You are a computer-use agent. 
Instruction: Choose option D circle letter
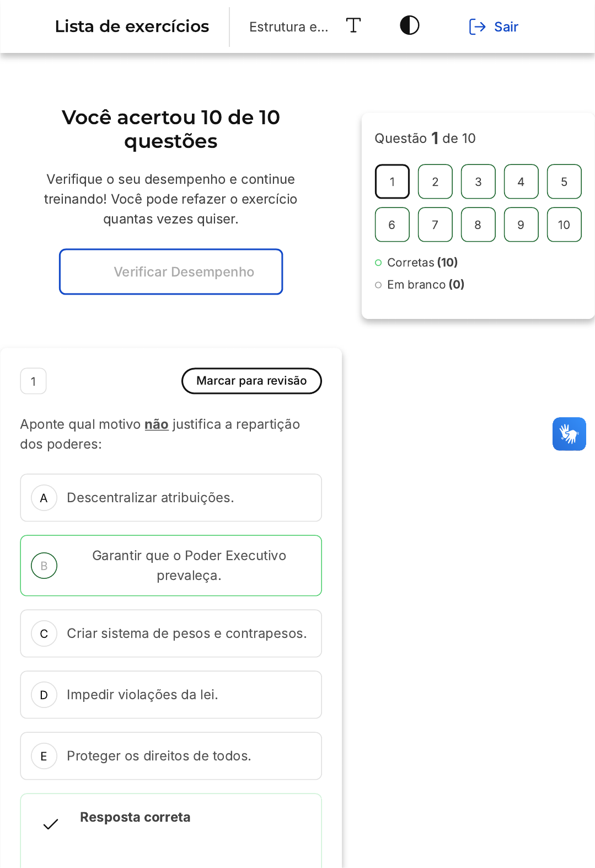click(44, 695)
